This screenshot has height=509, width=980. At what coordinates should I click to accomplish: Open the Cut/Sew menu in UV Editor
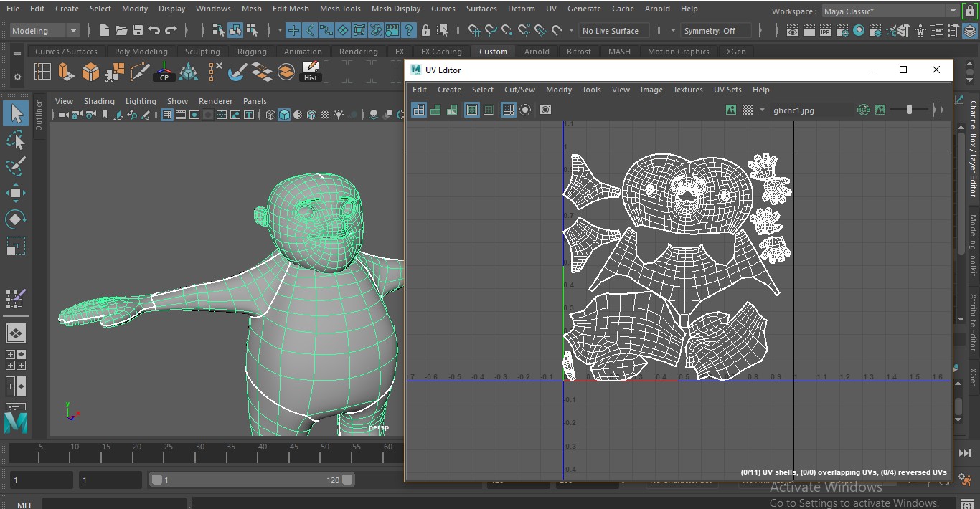pos(519,90)
